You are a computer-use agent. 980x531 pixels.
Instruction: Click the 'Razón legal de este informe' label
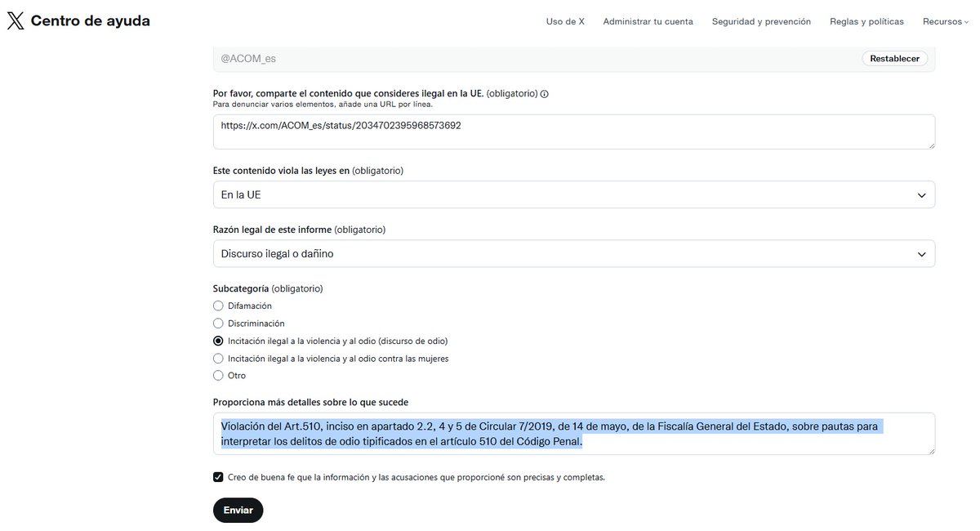(272, 230)
